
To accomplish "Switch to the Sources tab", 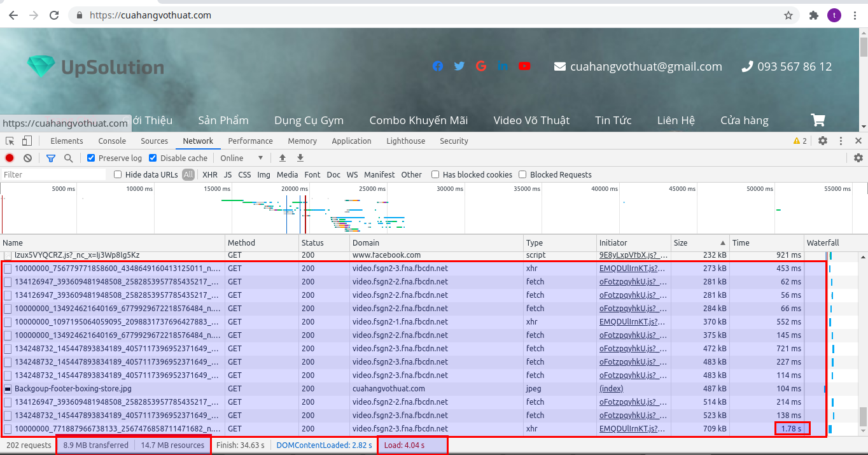I will [x=155, y=141].
